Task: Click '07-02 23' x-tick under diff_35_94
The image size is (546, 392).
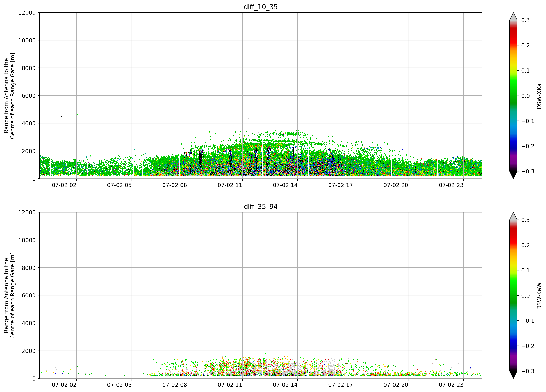Action: click(451, 385)
